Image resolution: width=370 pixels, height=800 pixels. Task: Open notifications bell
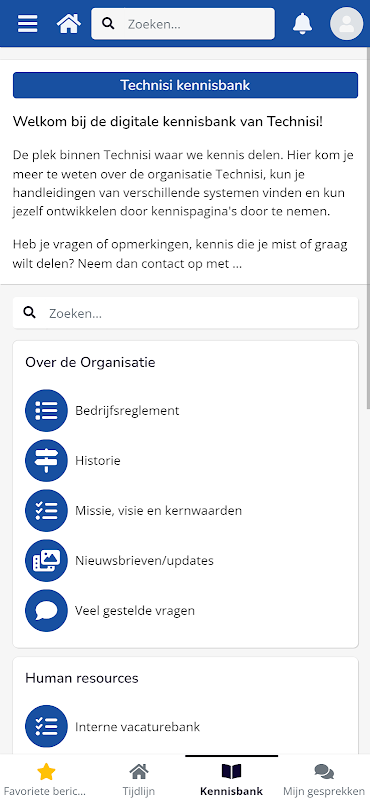click(x=303, y=23)
